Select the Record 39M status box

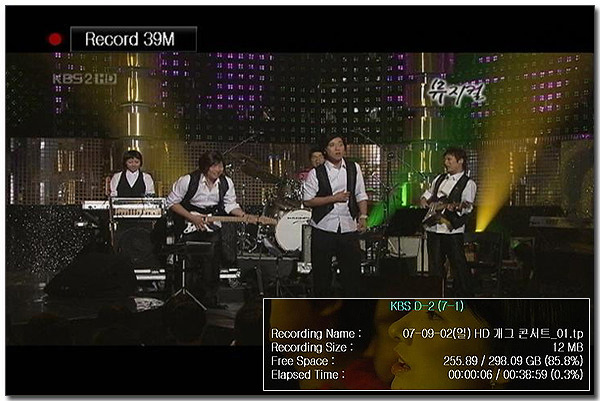(x=134, y=39)
